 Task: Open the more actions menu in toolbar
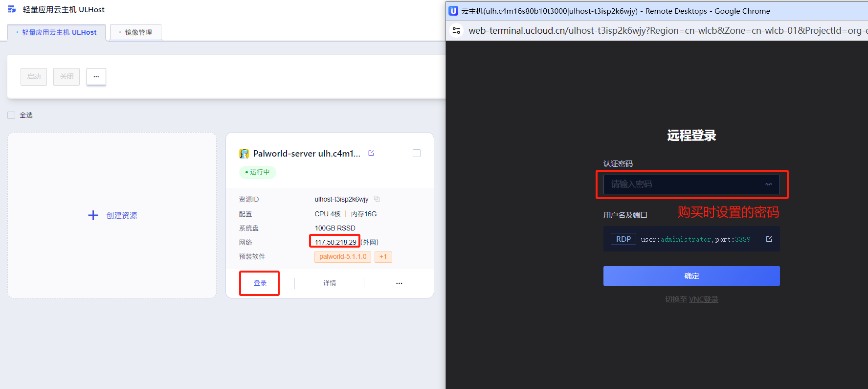point(96,76)
